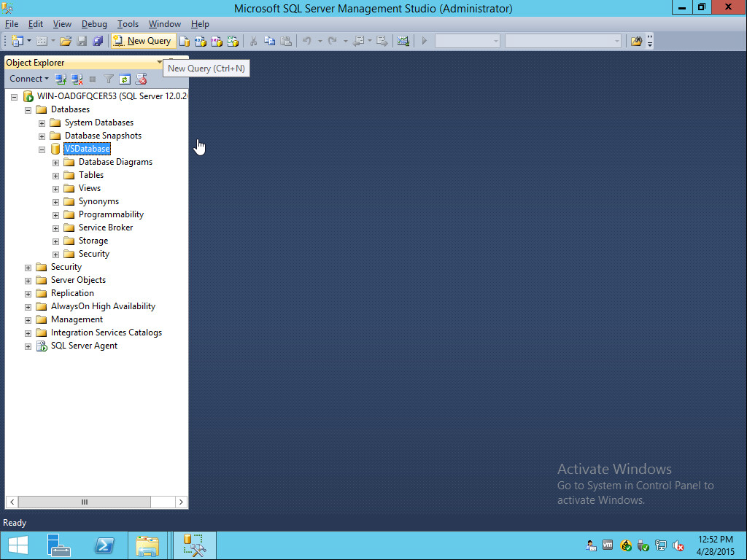Screen dimensions: 747x560
Task: Expand System Databases folder
Action: point(42,123)
